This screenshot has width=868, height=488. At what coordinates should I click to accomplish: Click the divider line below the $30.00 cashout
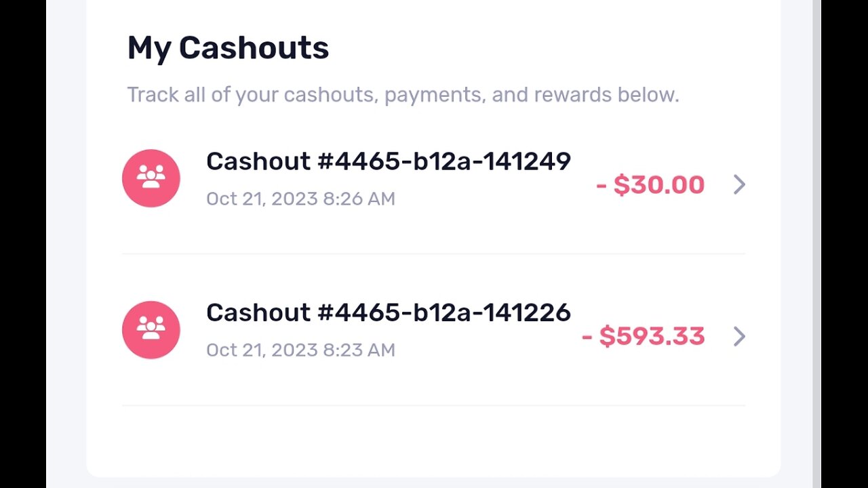(434, 254)
